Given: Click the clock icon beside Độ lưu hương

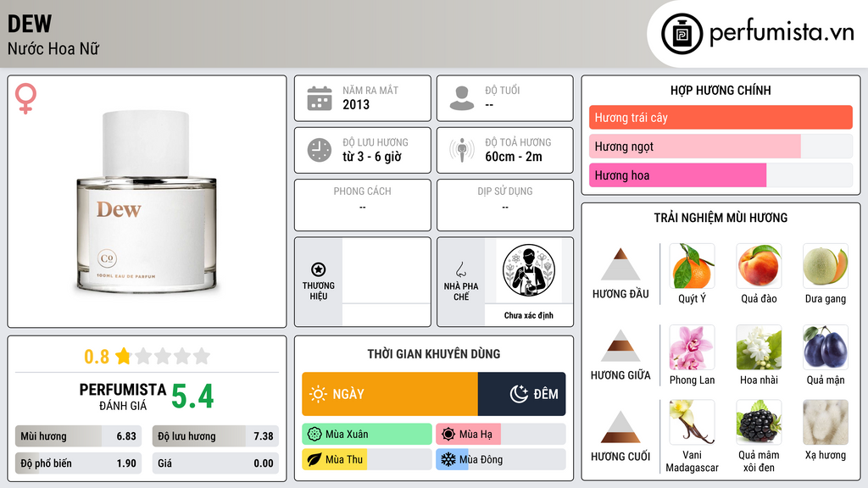Looking at the screenshot, I should [x=320, y=150].
